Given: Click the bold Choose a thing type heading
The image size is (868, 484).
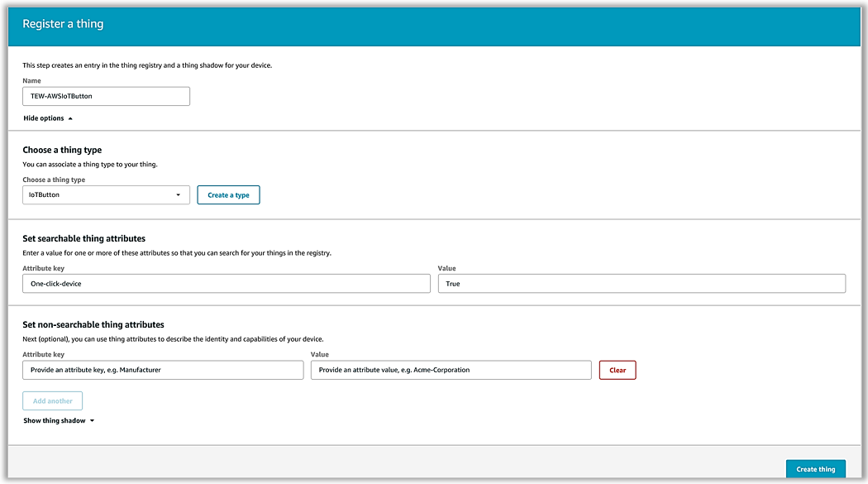Looking at the screenshot, I should 62,150.
